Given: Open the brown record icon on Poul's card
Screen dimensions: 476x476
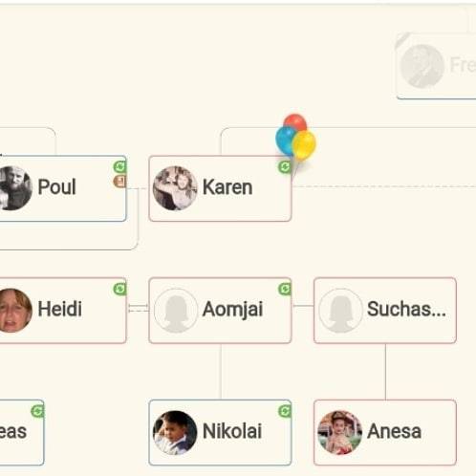Looking at the screenshot, I should tap(119, 182).
